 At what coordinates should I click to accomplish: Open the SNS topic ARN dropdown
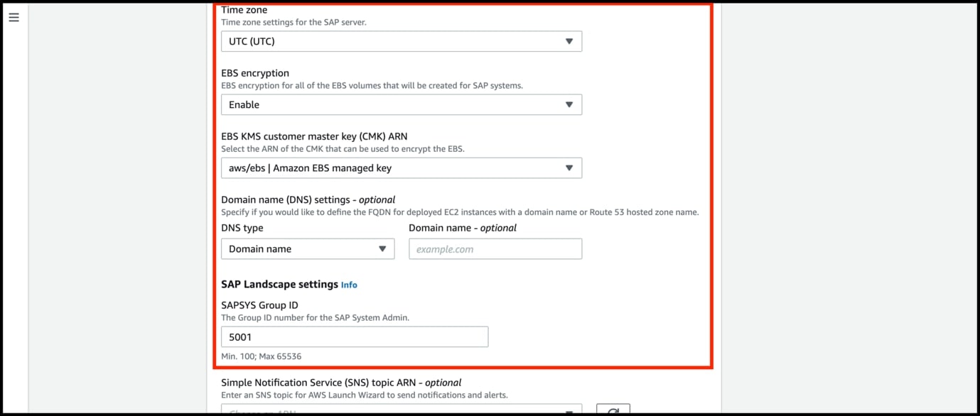coord(402,410)
